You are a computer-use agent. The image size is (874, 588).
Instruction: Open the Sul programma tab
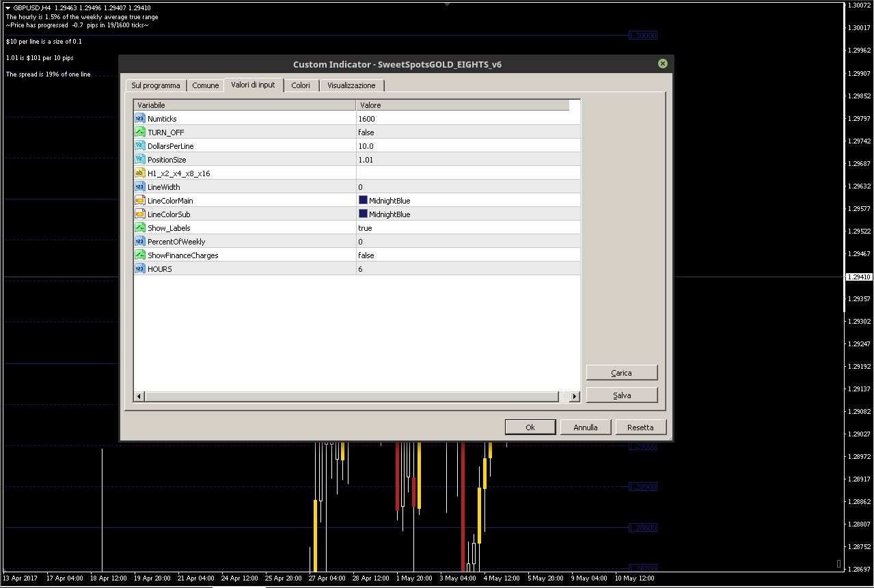click(x=156, y=85)
